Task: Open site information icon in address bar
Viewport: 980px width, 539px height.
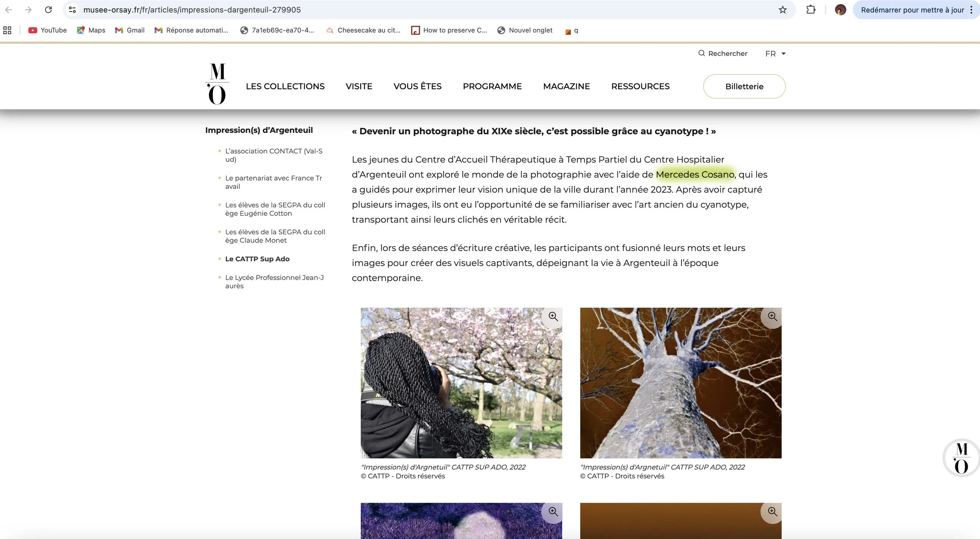Action: coord(72,10)
